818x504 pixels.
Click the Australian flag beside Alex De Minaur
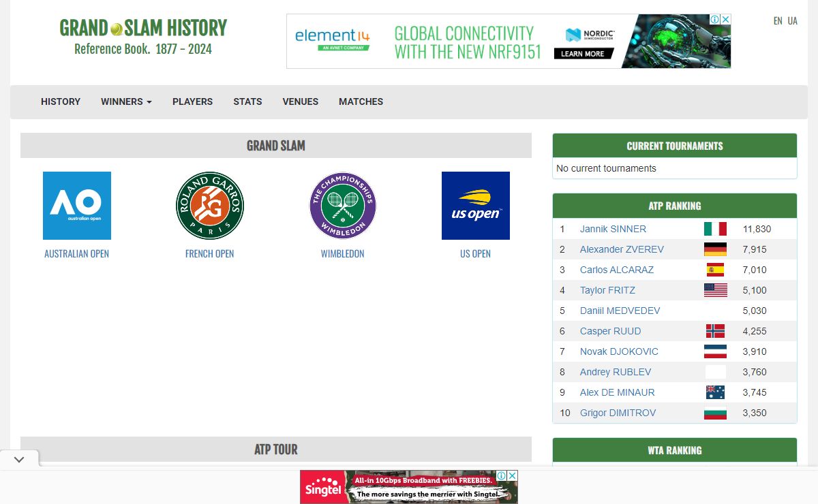coord(715,392)
